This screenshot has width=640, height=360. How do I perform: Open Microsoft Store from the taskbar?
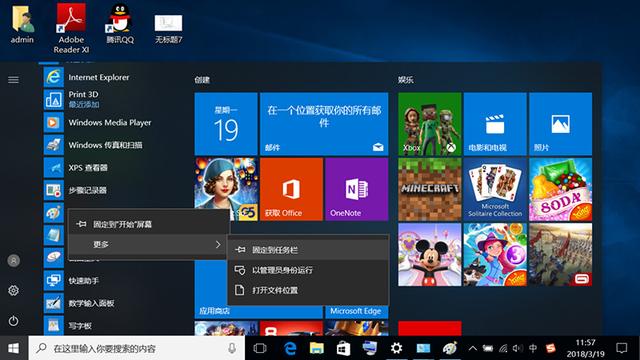point(343,348)
